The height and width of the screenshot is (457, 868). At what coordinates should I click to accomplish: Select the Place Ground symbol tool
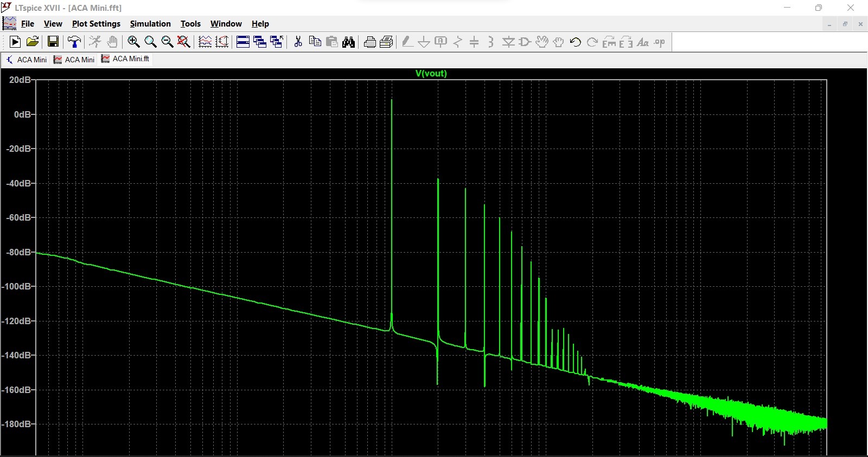pos(424,42)
